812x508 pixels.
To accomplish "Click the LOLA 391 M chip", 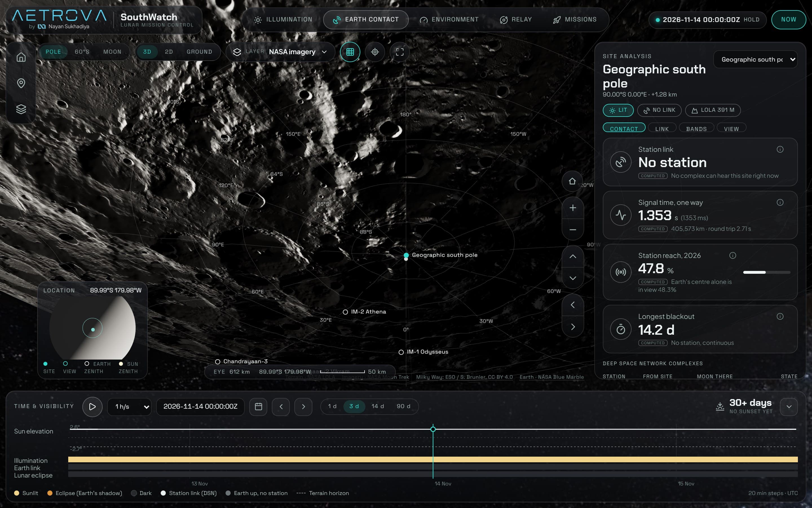I will (x=713, y=110).
